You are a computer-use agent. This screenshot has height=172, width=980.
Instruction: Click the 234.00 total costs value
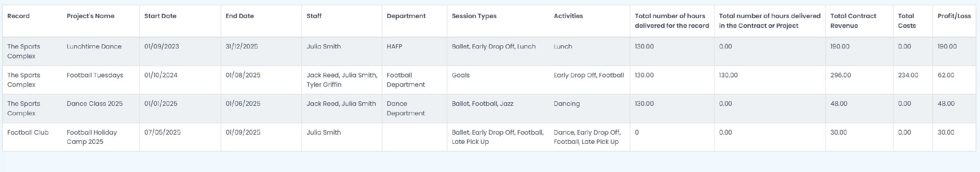(x=908, y=75)
